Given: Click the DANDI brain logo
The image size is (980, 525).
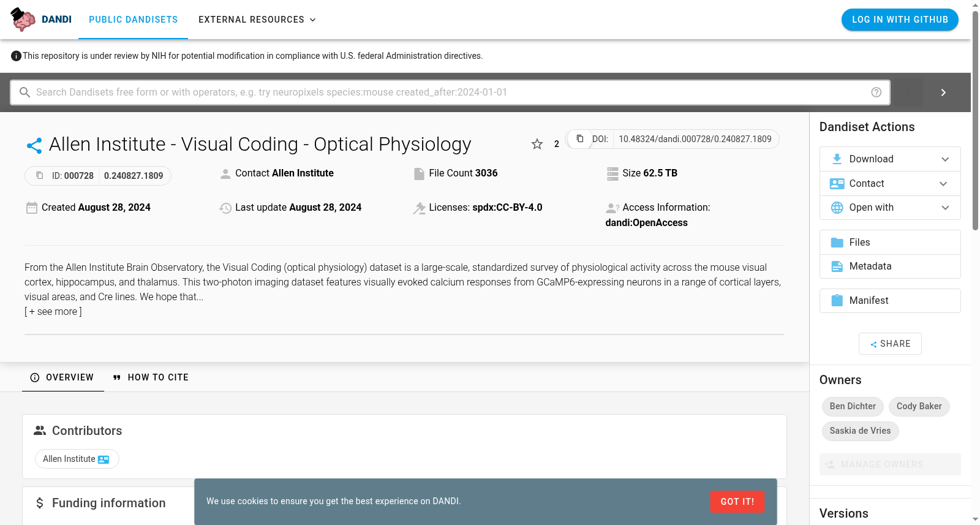Looking at the screenshot, I should point(23,20).
